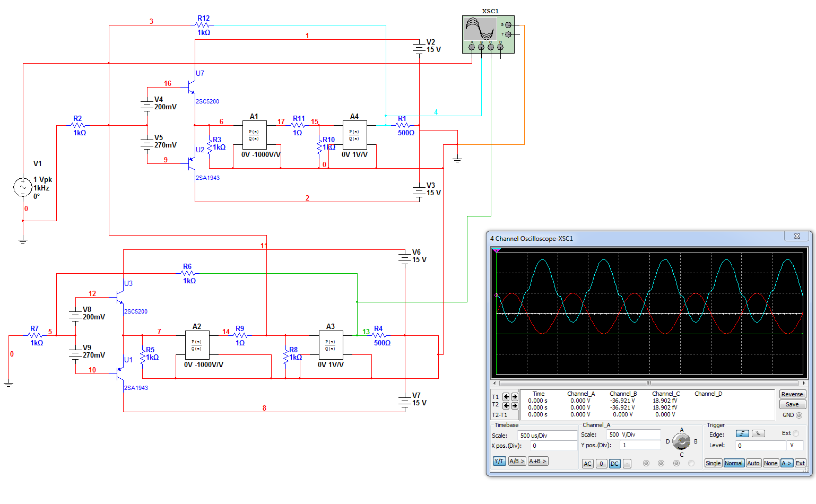This screenshot has height=504, width=816.
Task: Click the trigger Level input field
Action: (761, 446)
